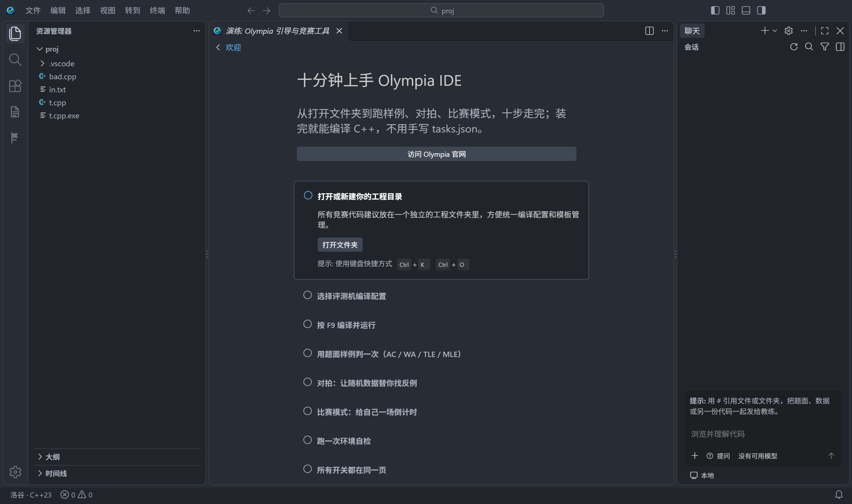The image size is (852, 504).
Task: Open the 终端 menu
Action: (157, 11)
